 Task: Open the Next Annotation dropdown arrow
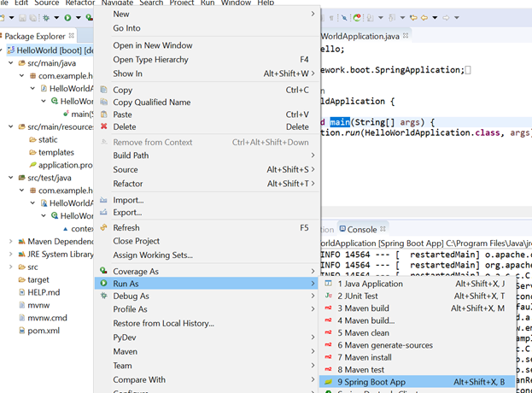(381, 18)
